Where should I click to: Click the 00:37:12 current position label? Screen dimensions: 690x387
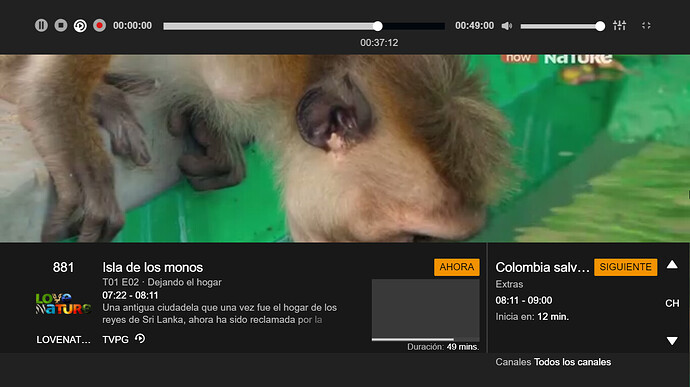379,43
